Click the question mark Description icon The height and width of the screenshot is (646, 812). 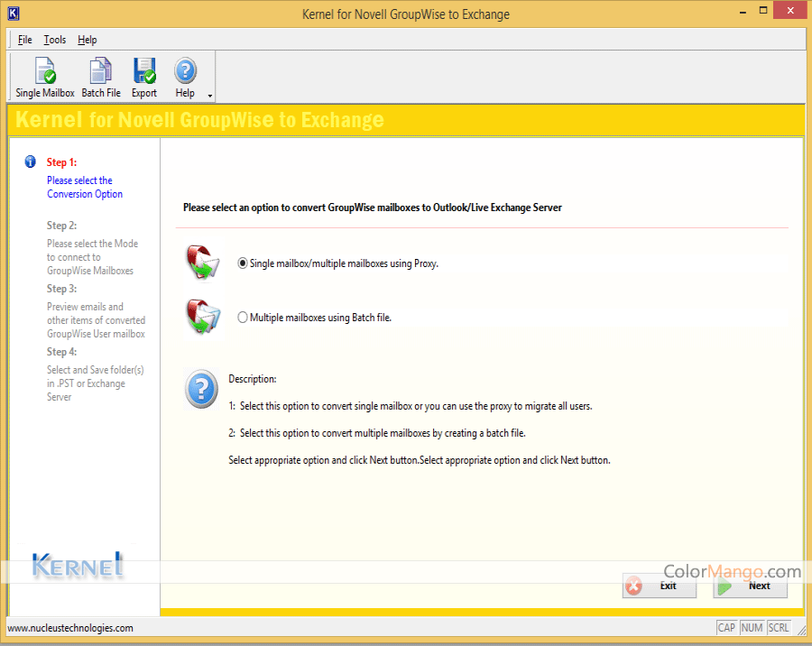point(201,389)
